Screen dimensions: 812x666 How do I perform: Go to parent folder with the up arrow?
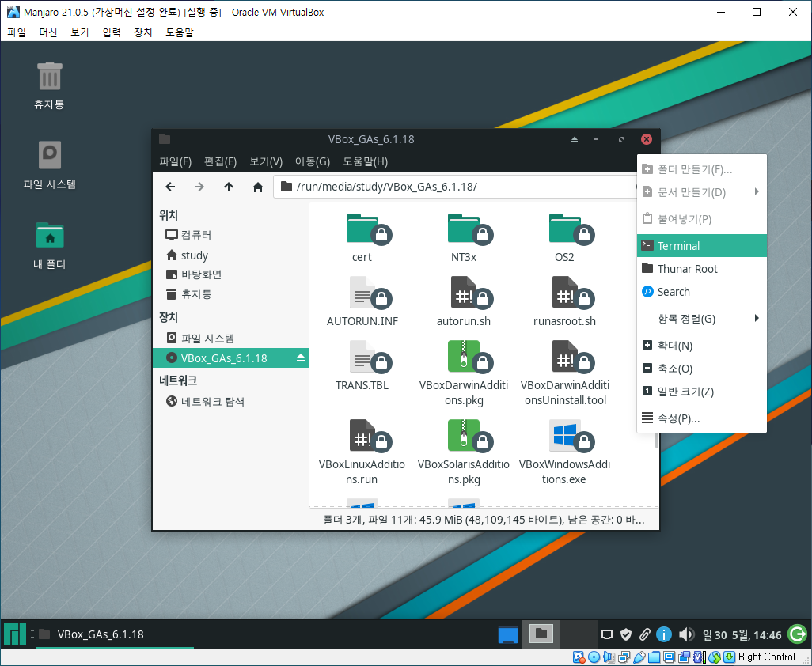[x=229, y=187]
